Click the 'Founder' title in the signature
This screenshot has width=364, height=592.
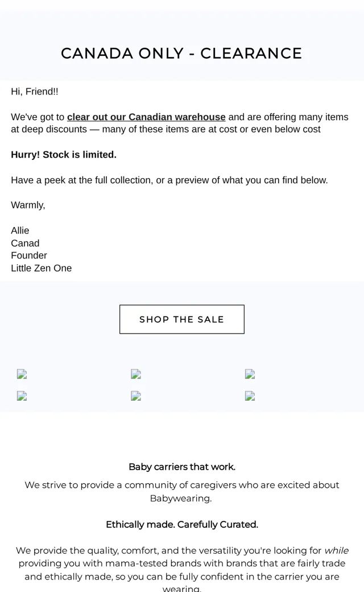click(x=29, y=256)
